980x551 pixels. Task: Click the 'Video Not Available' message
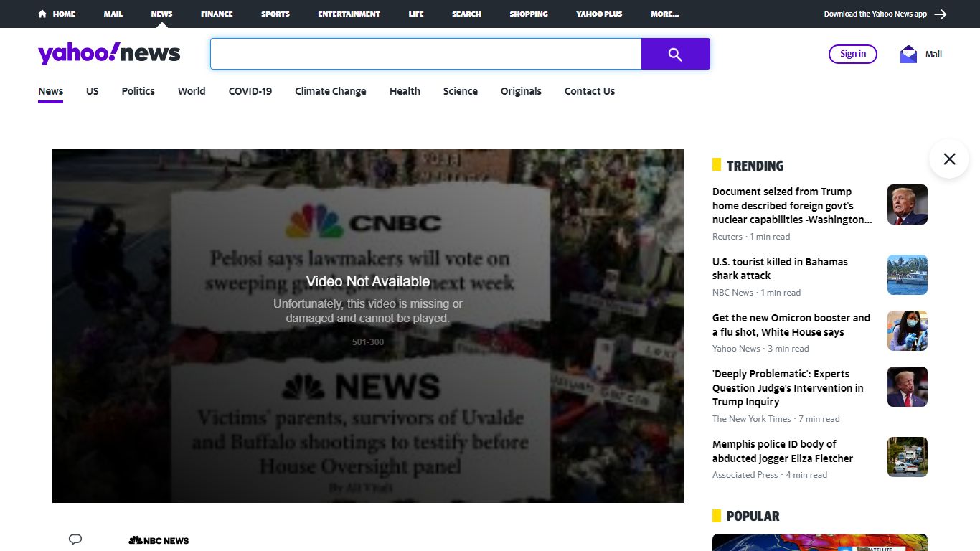[368, 281]
